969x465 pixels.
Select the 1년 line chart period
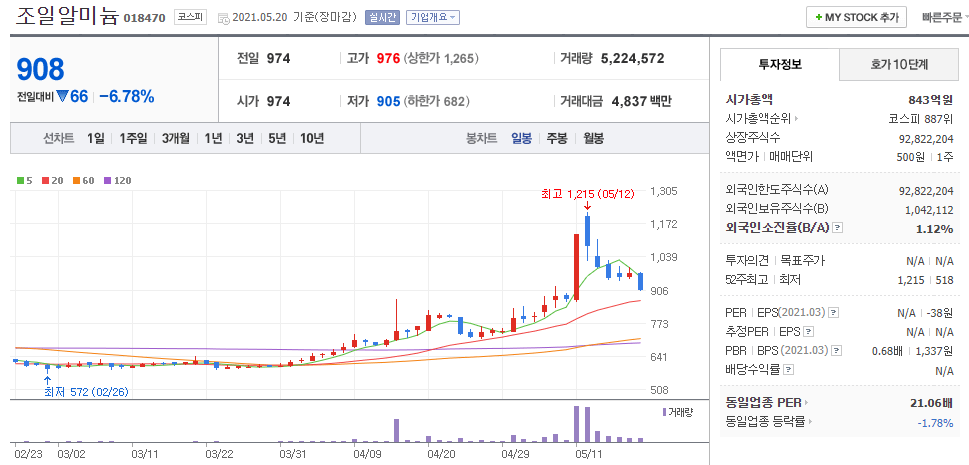pos(213,139)
